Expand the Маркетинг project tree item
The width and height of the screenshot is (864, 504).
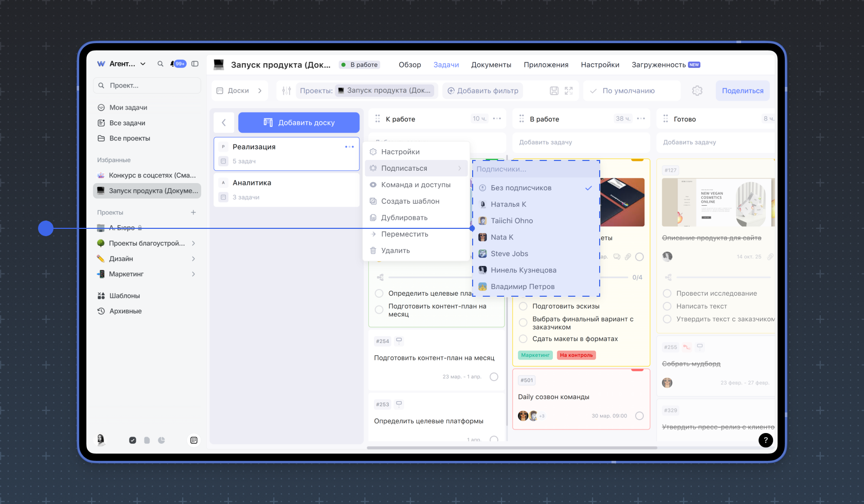pos(193,274)
